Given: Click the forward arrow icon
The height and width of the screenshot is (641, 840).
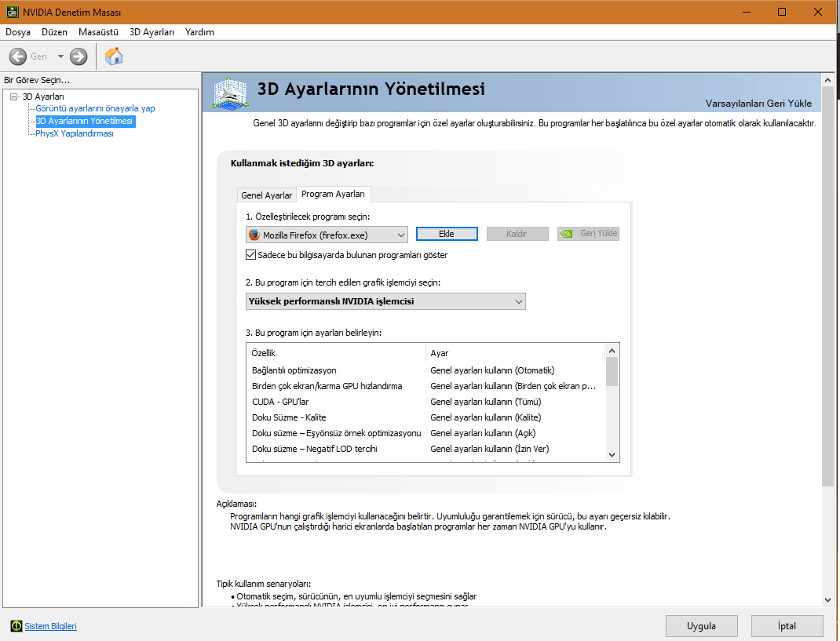Looking at the screenshot, I should click(79, 56).
